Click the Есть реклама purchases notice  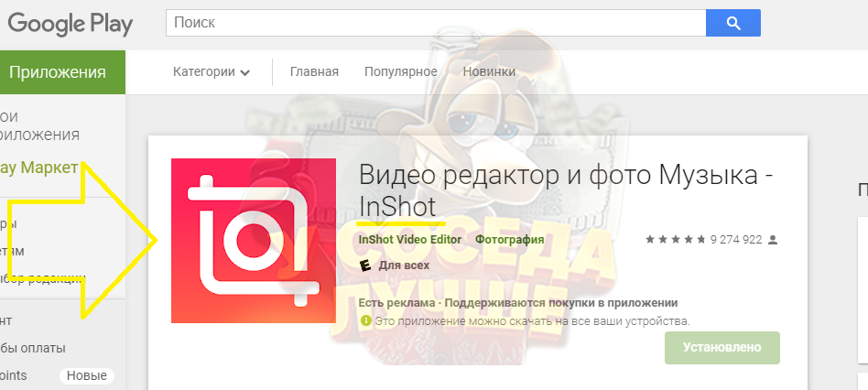pyautogui.click(x=518, y=303)
